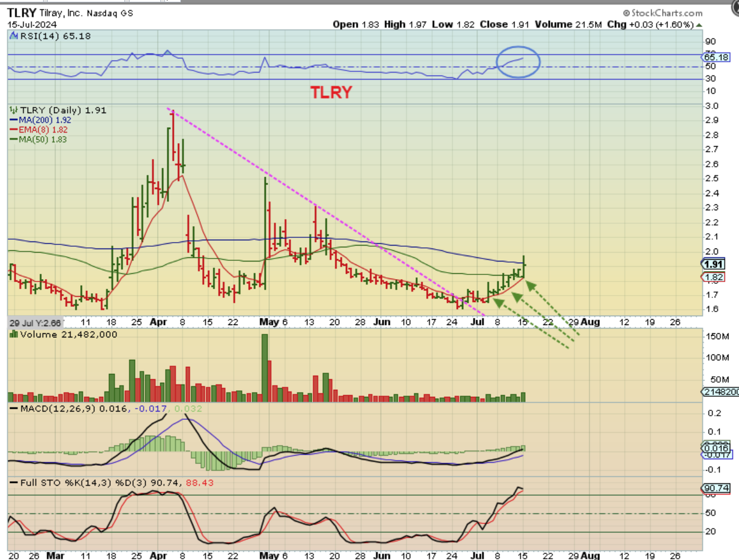The width and height of the screenshot is (739, 560).
Task: Click the RSI(14) panel indicator icon
Action: pos(12,37)
